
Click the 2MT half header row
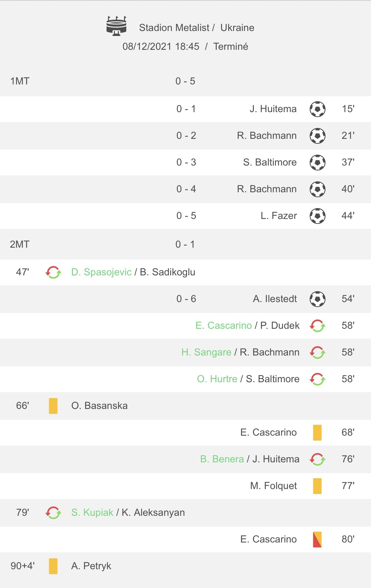(x=185, y=244)
